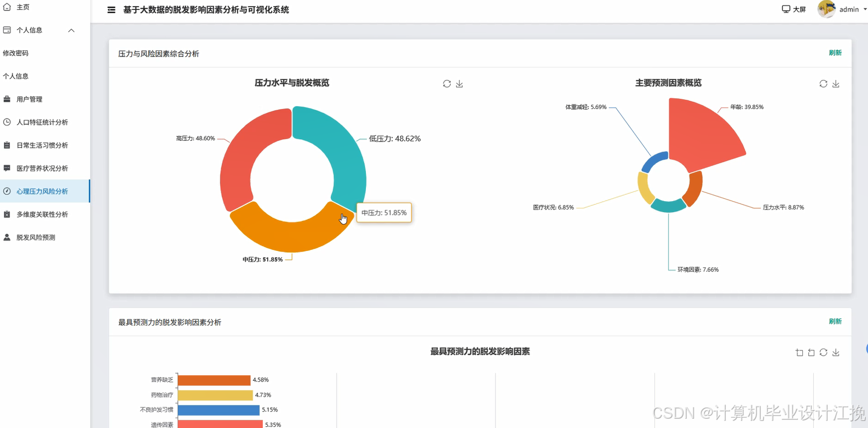This screenshot has height=428, width=868.
Task: Open the 大屏 big screen view
Action: pos(794,9)
